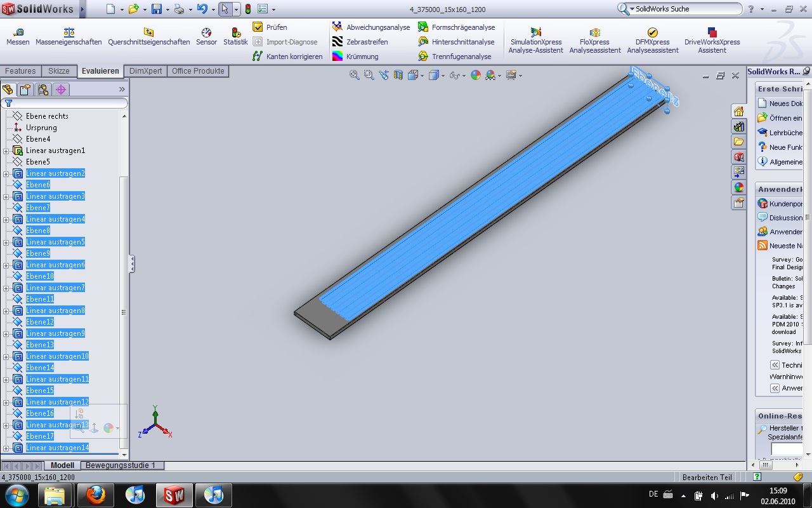Click the Sensor tool
This screenshot has width=812, height=508.
coord(206,37)
